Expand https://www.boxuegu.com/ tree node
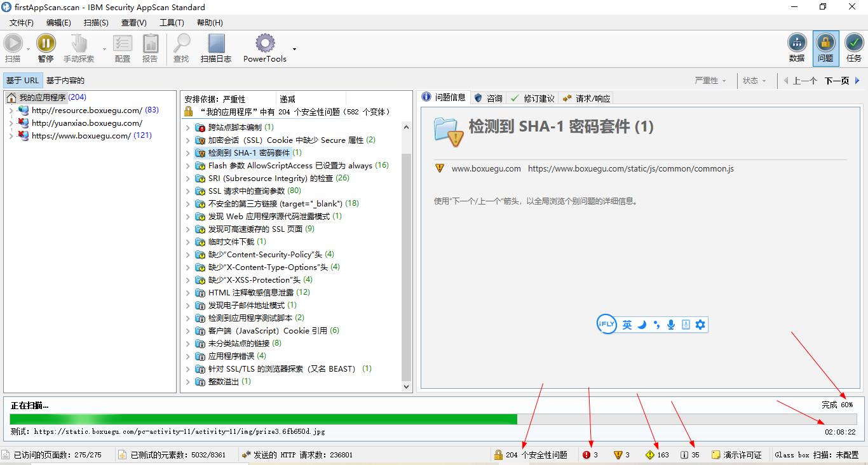 [11, 136]
